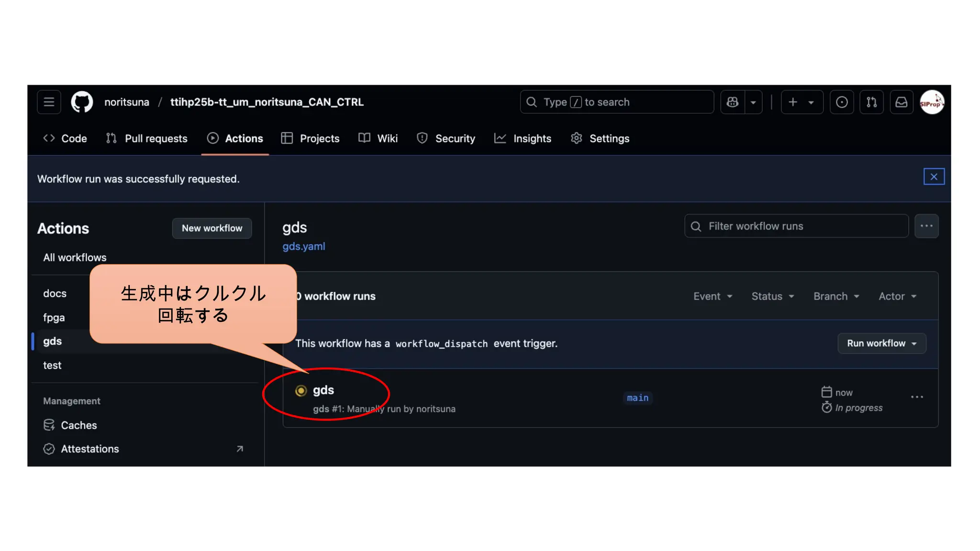Click the New workflow button

coord(212,228)
